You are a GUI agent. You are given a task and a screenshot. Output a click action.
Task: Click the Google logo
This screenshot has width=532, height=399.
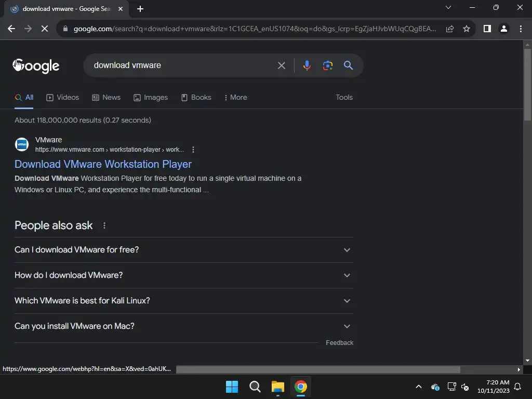click(x=36, y=66)
